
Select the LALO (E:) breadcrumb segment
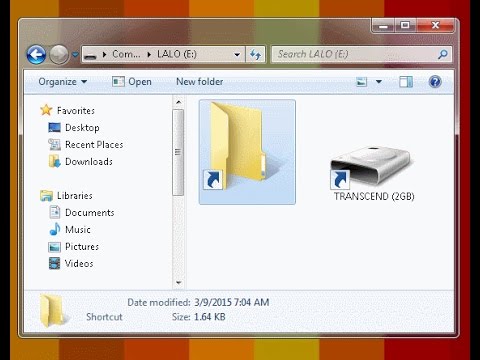point(177,54)
